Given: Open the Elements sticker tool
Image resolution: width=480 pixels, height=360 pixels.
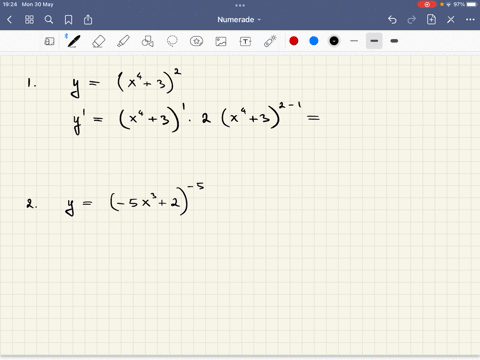Looking at the screenshot, I should coord(196,41).
